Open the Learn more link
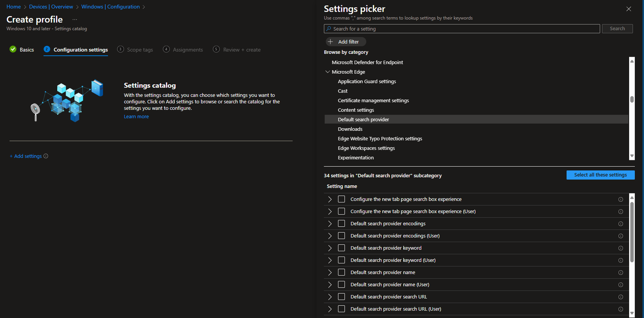This screenshot has width=644, height=318. coord(136,117)
